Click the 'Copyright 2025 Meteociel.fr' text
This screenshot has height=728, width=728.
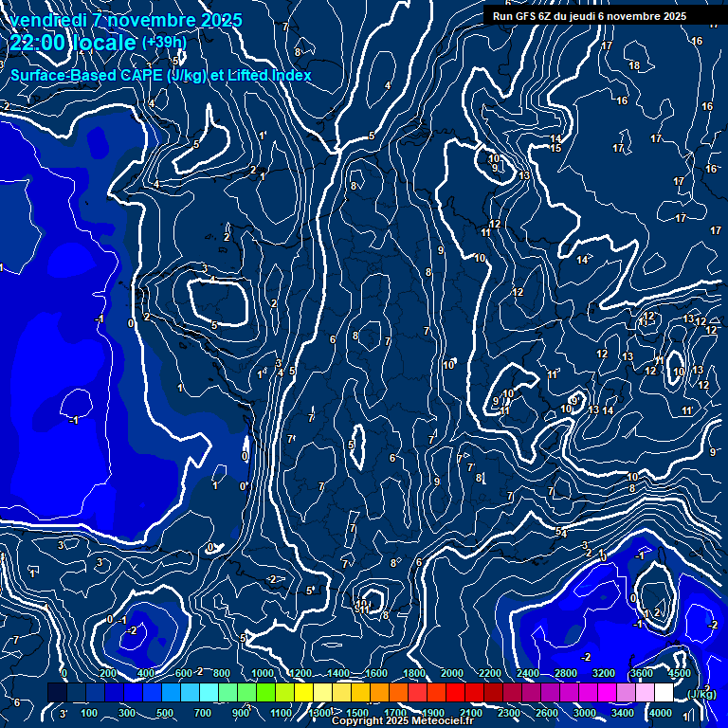(403, 721)
